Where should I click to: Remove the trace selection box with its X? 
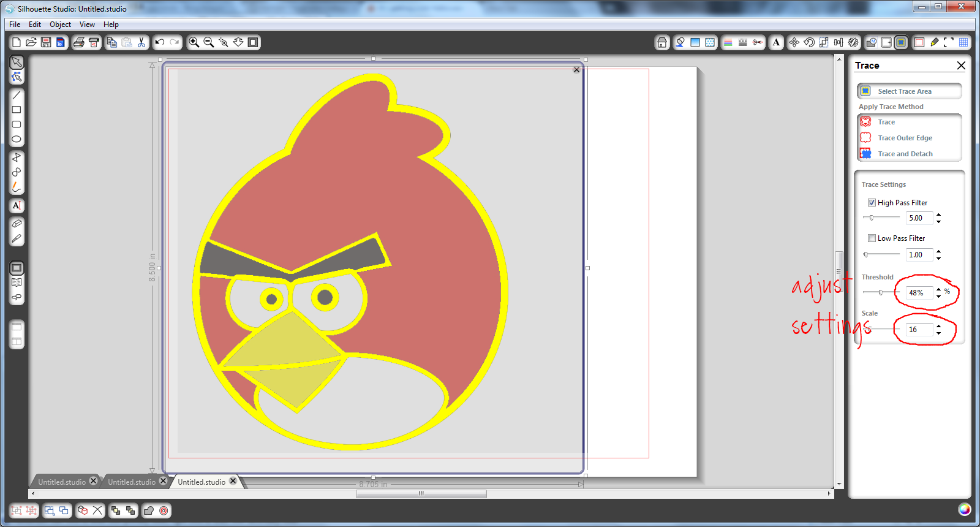[576, 70]
